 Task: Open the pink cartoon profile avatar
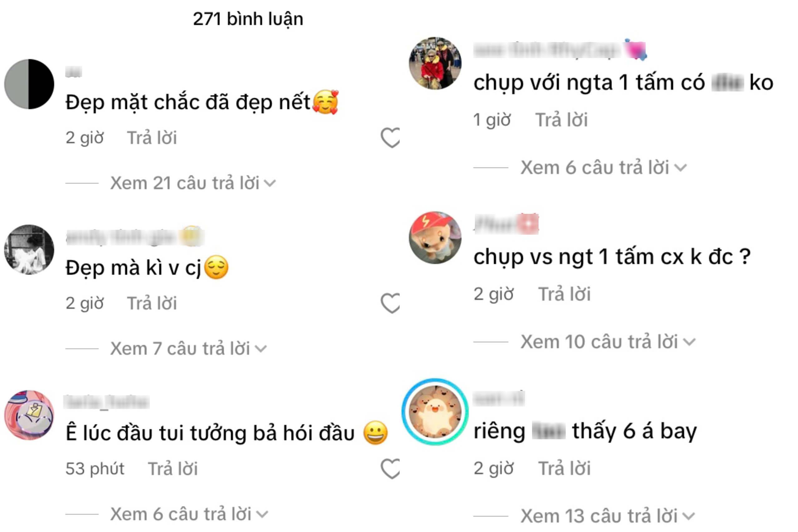(x=29, y=415)
